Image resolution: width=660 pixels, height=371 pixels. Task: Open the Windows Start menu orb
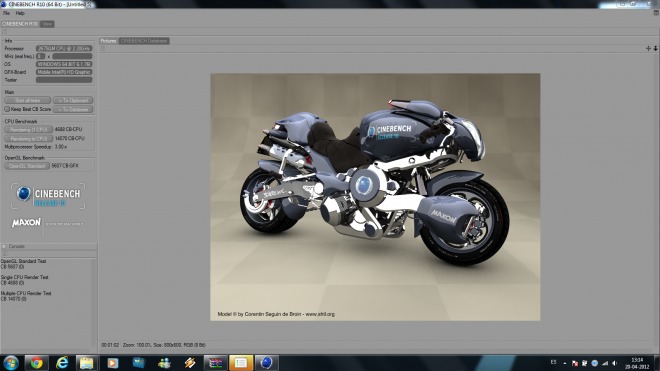coord(11,363)
